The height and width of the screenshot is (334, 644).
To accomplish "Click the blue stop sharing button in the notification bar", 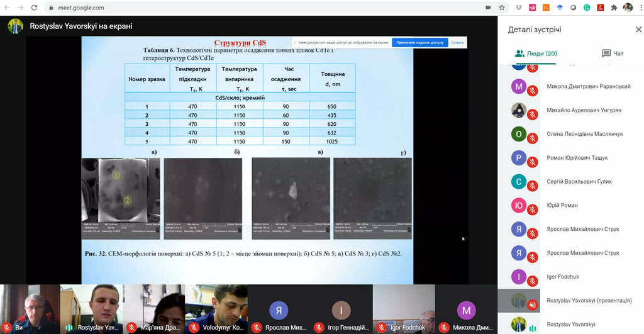I will pyautogui.click(x=419, y=42).
